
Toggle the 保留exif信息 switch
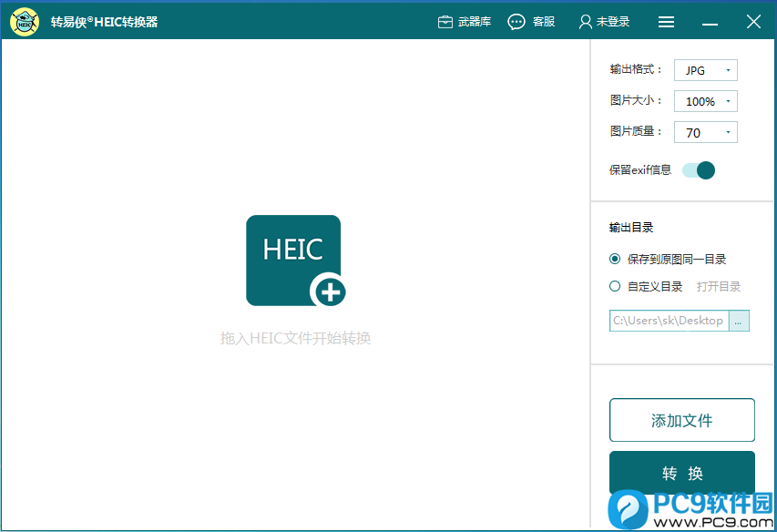coord(699,170)
